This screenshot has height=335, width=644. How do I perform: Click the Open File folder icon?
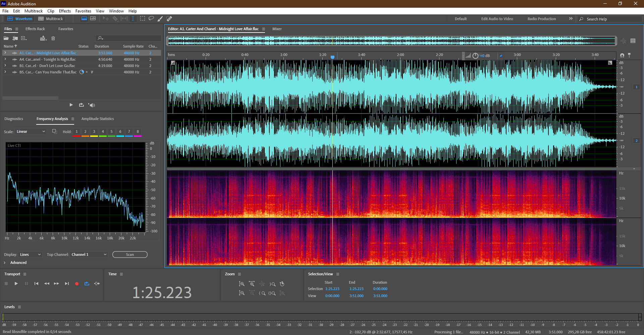coord(6,38)
